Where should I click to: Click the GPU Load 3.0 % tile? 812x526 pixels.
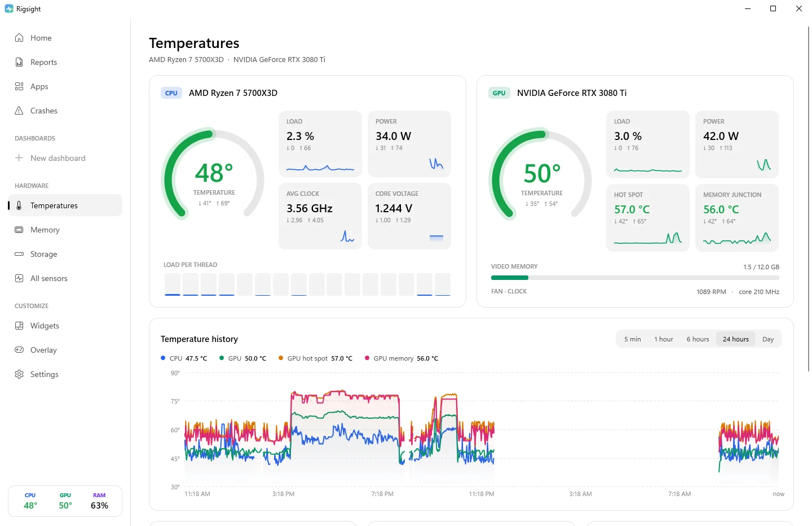point(648,144)
